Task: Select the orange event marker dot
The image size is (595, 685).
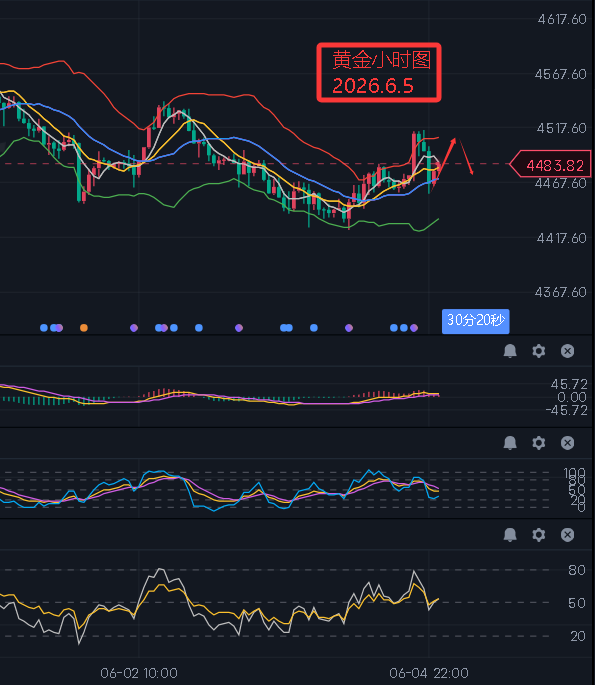Action: click(x=84, y=328)
